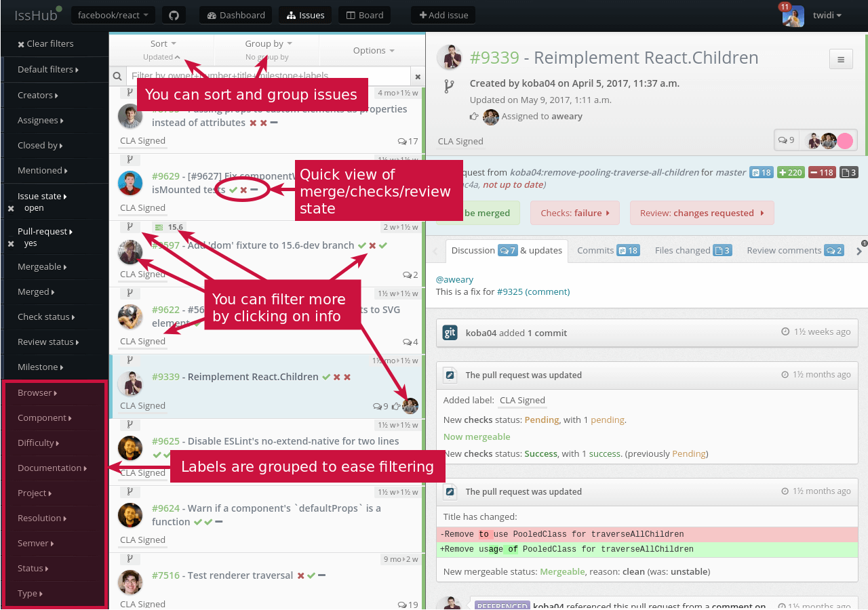Screen dimensions: 868x610
Task: Open issue #9625 Disable ESLint's no-extend-native
Action: [275, 441]
